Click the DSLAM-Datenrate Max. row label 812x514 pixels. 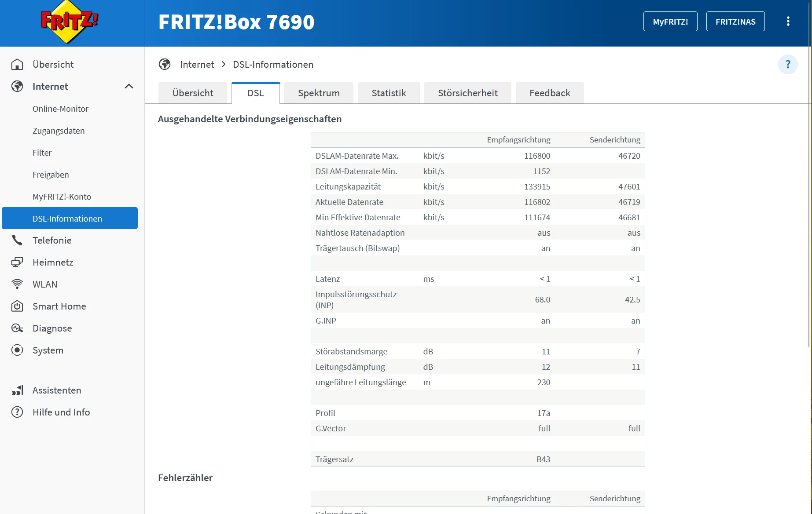(357, 156)
